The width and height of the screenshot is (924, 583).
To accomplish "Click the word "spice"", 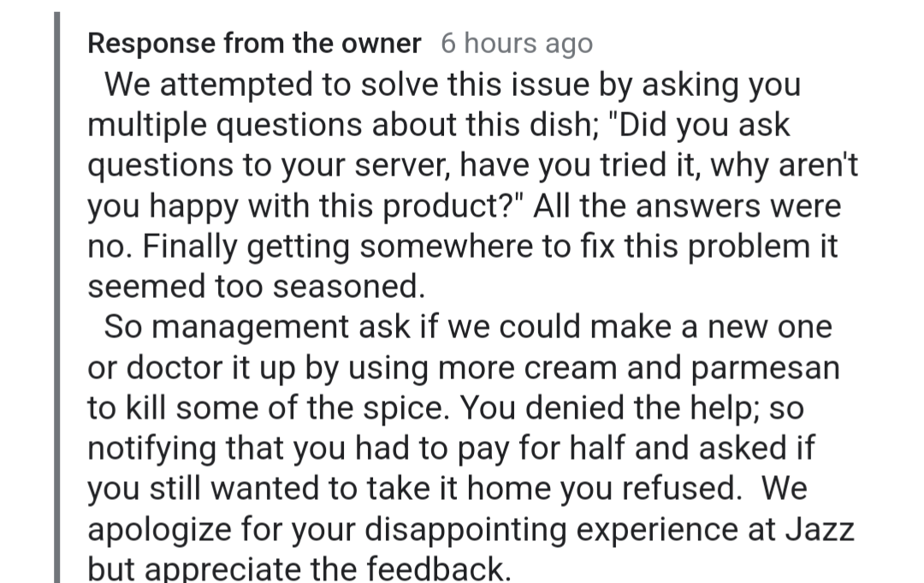I will click(x=406, y=408).
